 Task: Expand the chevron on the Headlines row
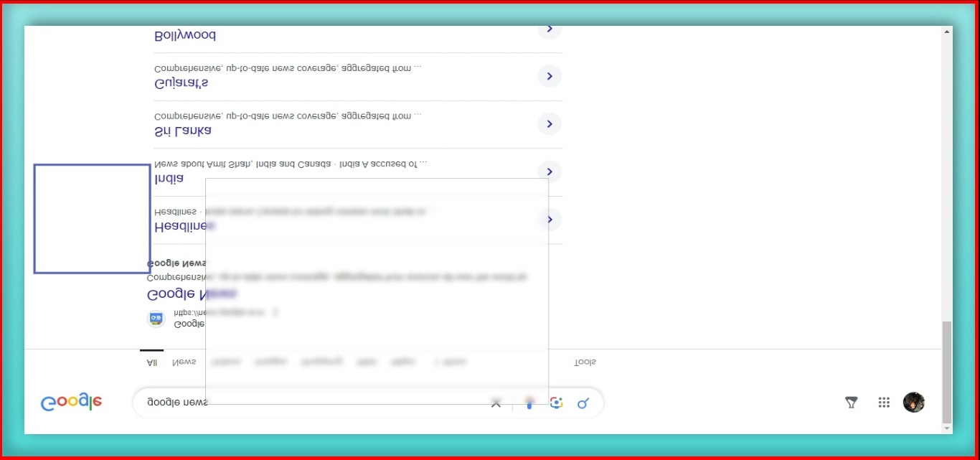[x=550, y=220]
